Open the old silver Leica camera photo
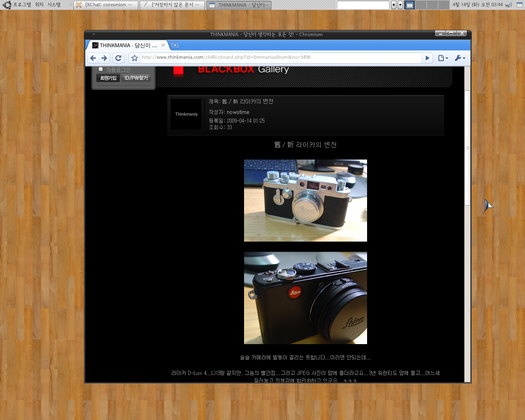 pos(306,201)
